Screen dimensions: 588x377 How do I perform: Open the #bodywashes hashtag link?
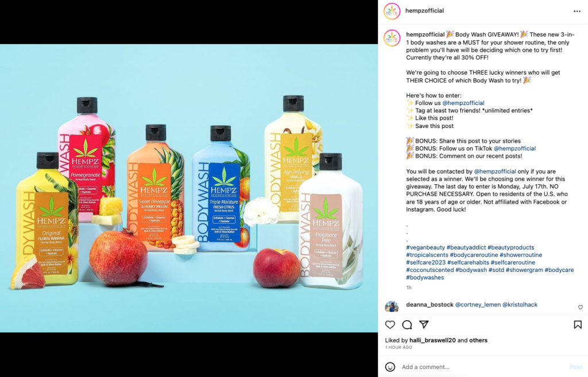425,277
